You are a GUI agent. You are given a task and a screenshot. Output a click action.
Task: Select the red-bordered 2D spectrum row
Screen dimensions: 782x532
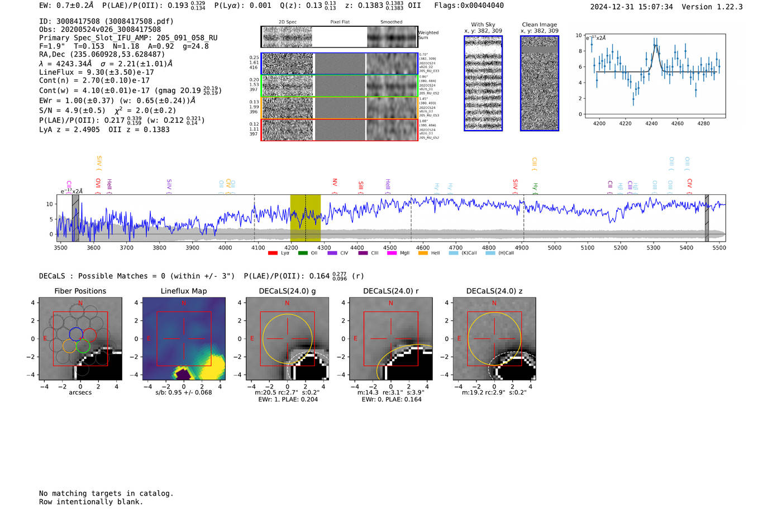click(x=340, y=130)
